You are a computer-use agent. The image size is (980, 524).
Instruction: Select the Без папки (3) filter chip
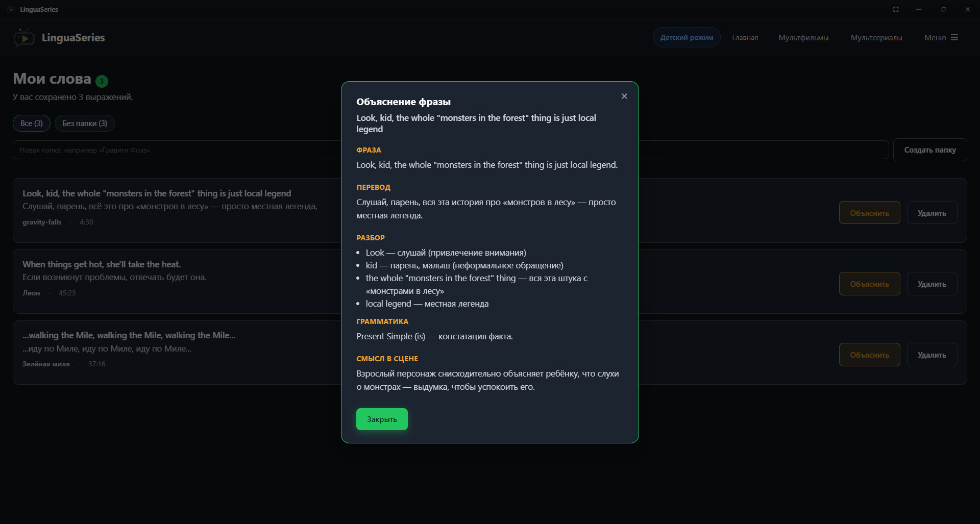(x=85, y=123)
